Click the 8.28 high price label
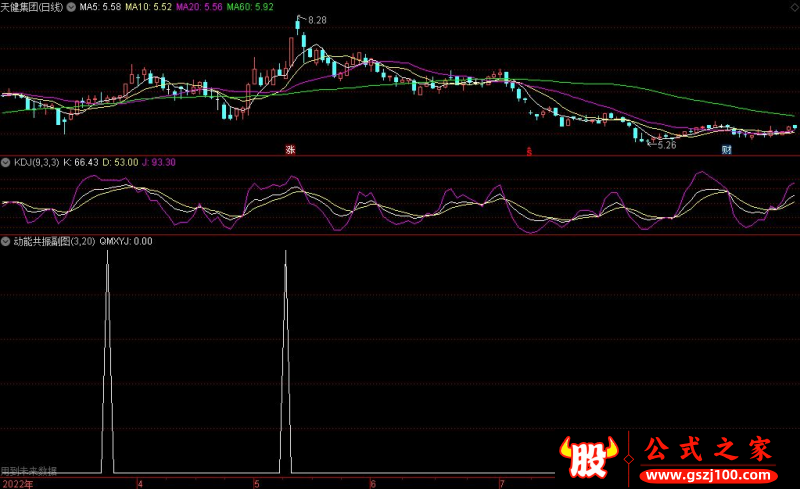 click(316, 20)
